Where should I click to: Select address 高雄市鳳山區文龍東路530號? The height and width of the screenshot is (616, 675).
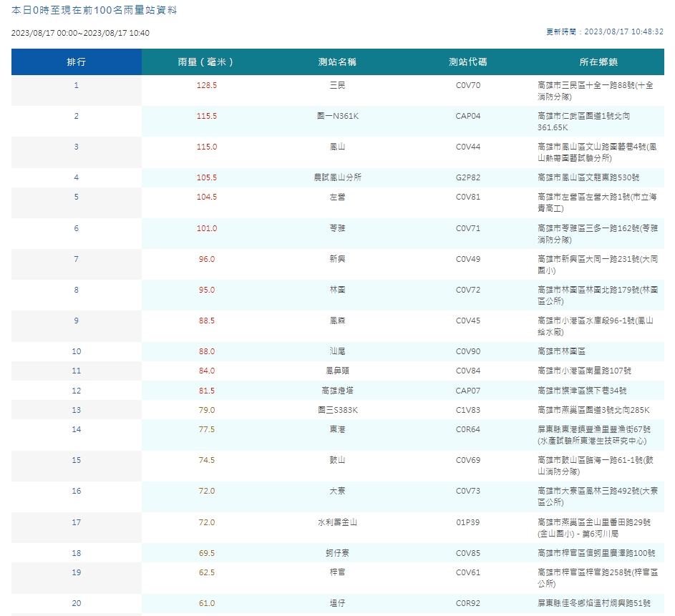(588, 177)
